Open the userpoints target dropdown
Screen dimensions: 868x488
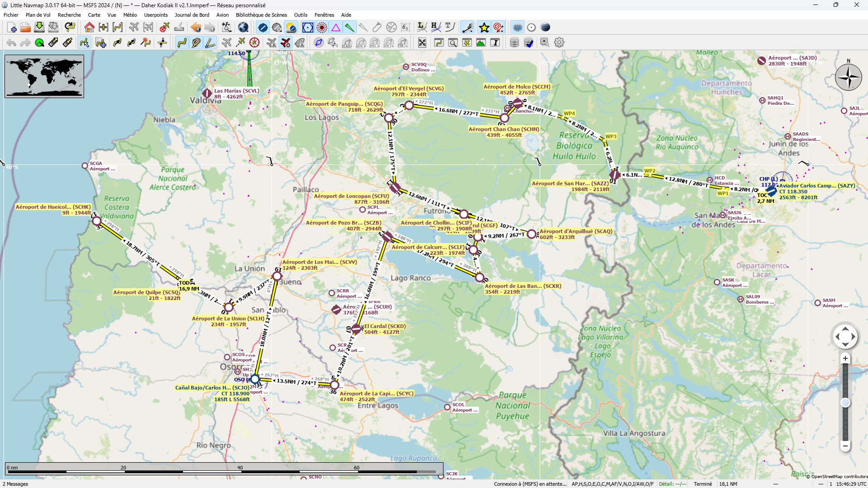pos(498,28)
